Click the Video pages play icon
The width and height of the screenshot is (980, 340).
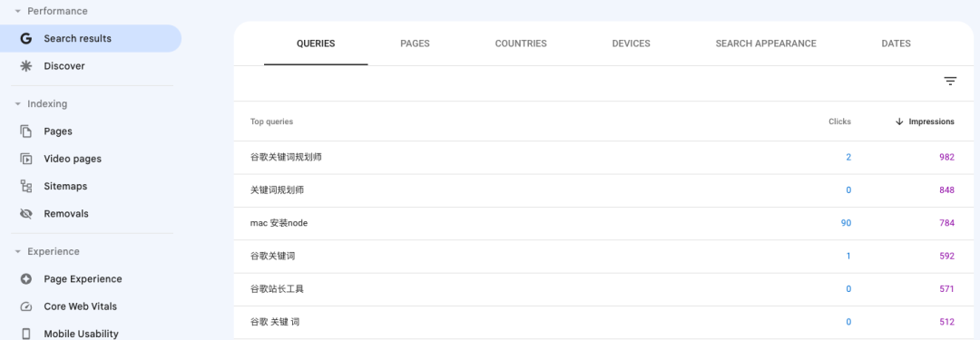click(x=25, y=159)
